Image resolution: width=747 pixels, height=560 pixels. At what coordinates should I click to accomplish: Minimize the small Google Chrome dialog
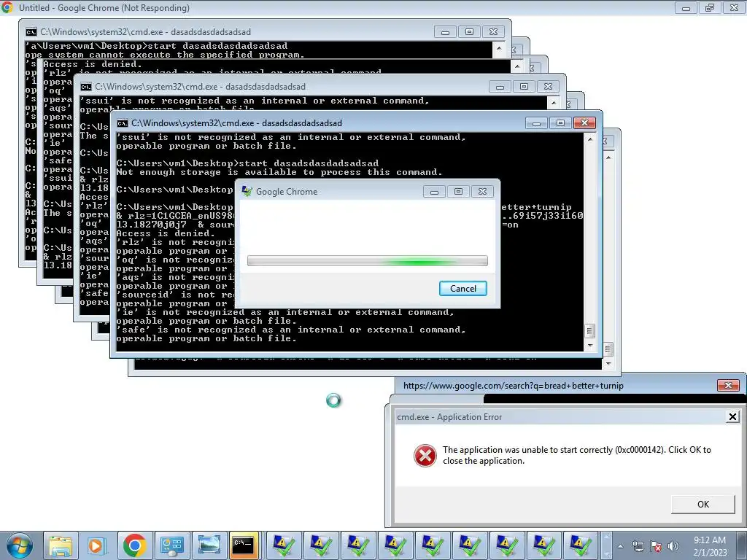[434, 192]
